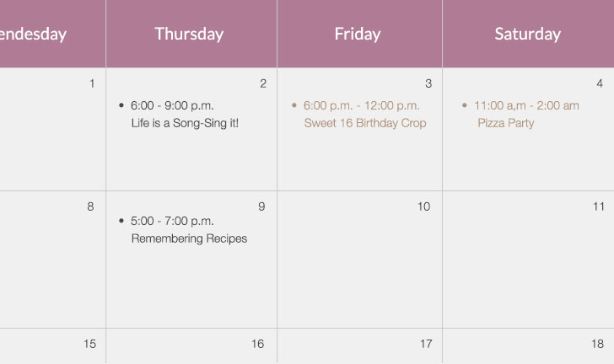Select the Remembering Recipes event
Viewport: 614px width, 364px height.
189,238
